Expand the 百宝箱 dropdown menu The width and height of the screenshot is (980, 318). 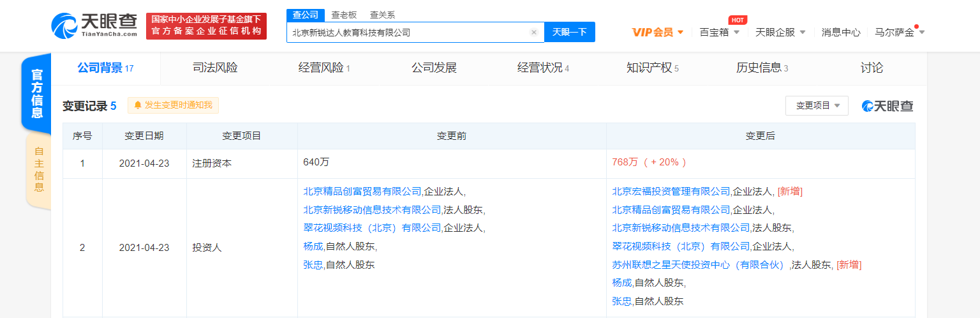(x=719, y=32)
